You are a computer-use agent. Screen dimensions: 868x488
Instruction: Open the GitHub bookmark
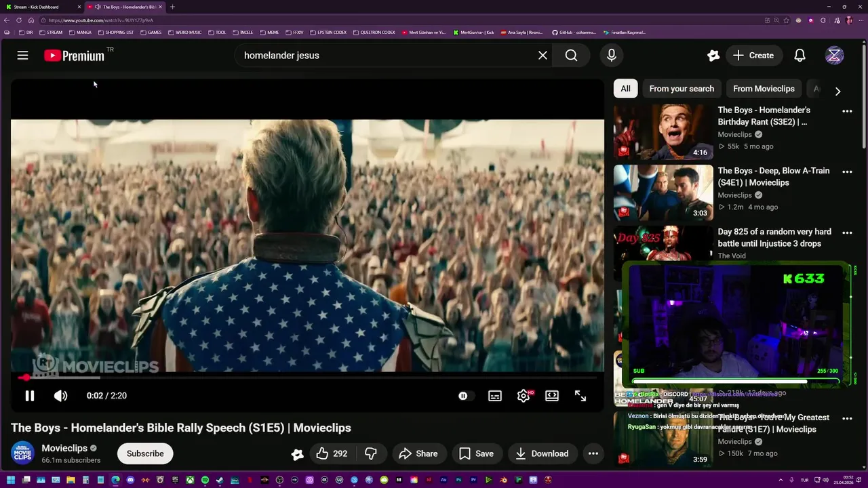coord(574,32)
